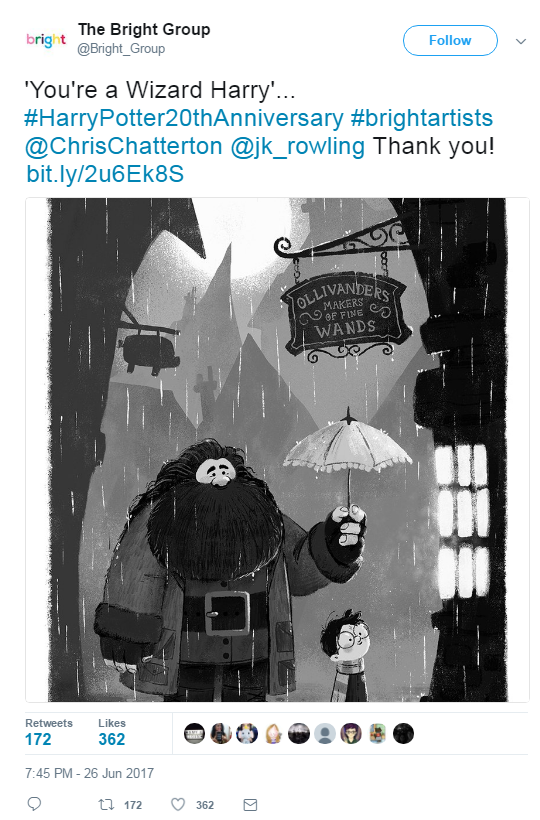Click the reply speech bubble icon
The height and width of the screenshot is (820, 540).
click(x=34, y=804)
